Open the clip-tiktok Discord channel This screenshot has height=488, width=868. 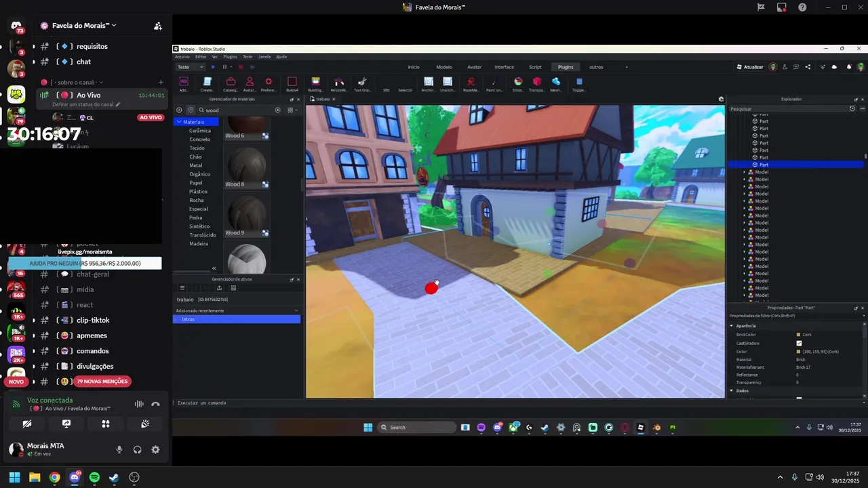point(92,320)
